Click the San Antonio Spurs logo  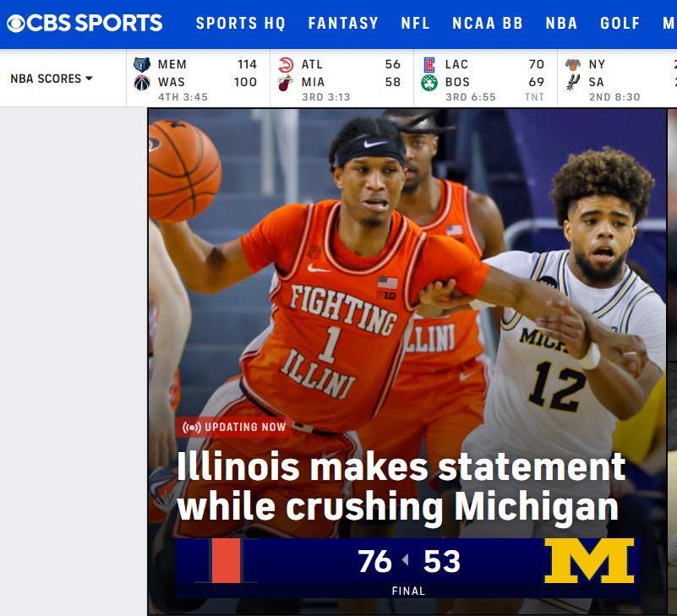[x=573, y=82]
